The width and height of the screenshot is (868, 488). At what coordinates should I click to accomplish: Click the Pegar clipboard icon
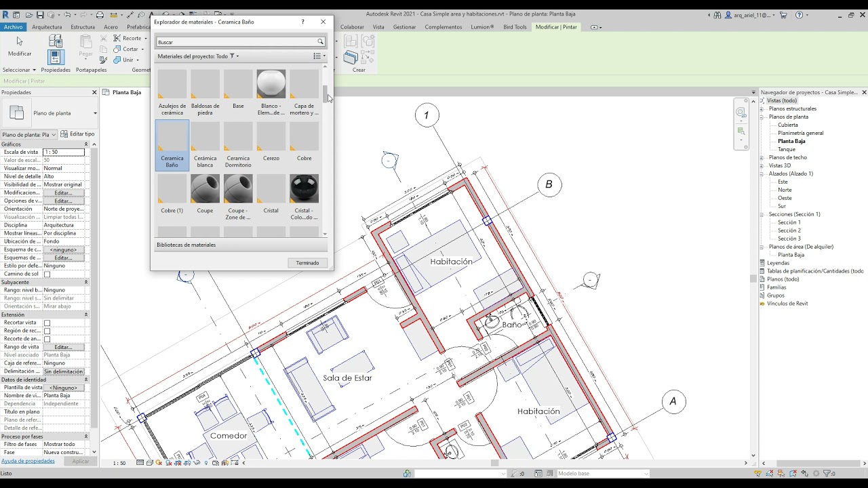coord(85,43)
